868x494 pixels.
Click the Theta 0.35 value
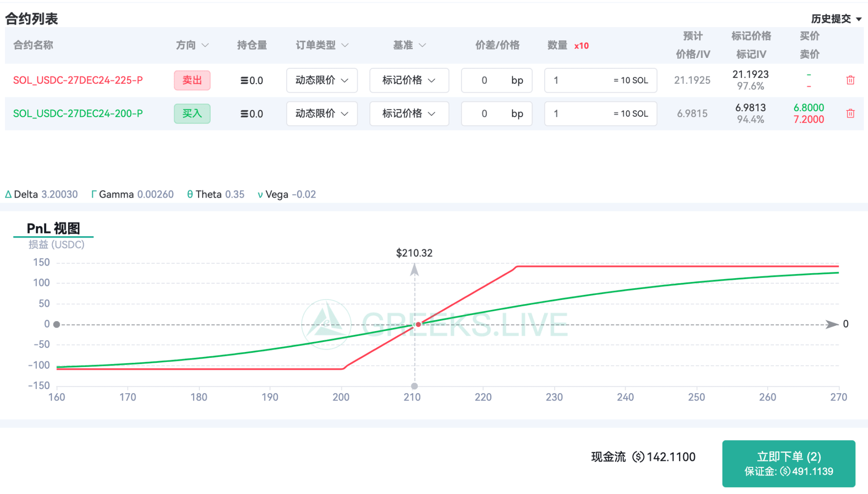(x=235, y=195)
